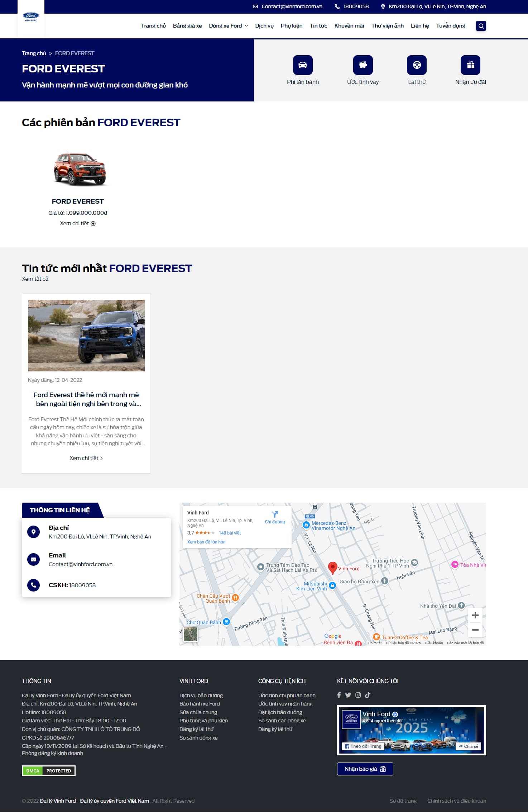The height and width of the screenshot is (812, 528).
Task: Open footer Đặt lịch bảo dưỡng link
Action: point(280,712)
